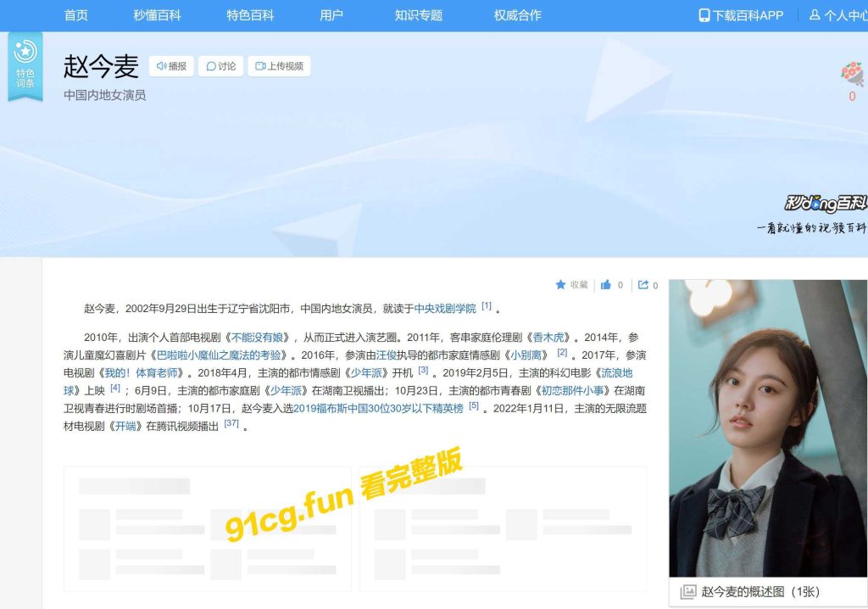Open the 权威合作 navigation item
Screen dimensions: 868x609
(517, 15)
